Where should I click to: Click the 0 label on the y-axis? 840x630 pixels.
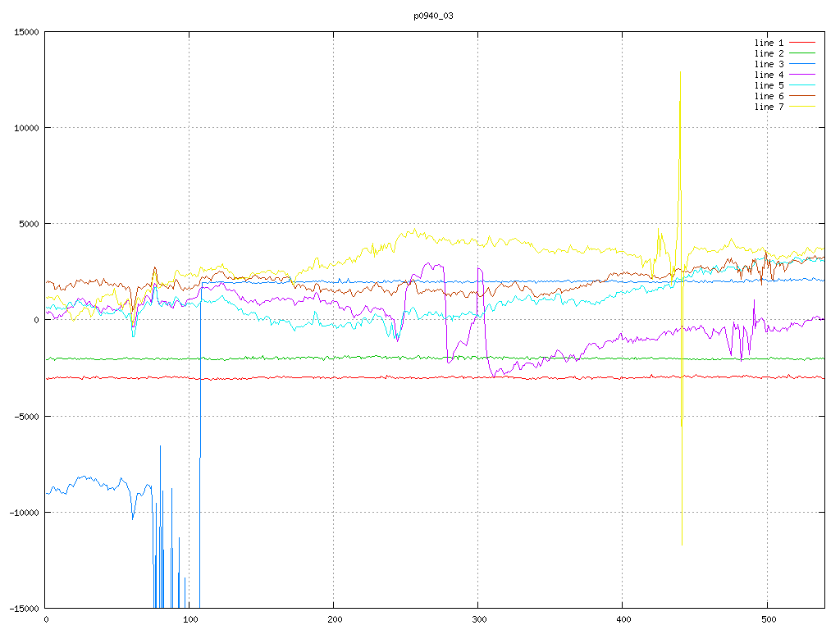coord(38,320)
